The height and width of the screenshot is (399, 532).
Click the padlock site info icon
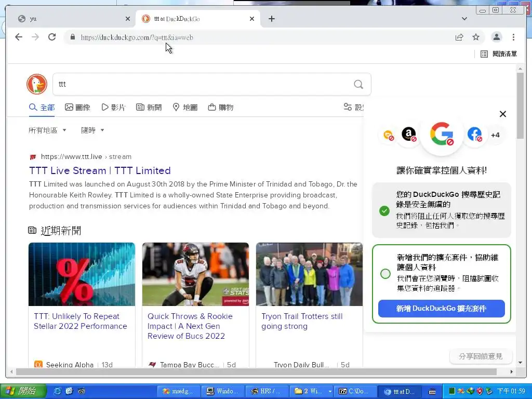coord(73,37)
